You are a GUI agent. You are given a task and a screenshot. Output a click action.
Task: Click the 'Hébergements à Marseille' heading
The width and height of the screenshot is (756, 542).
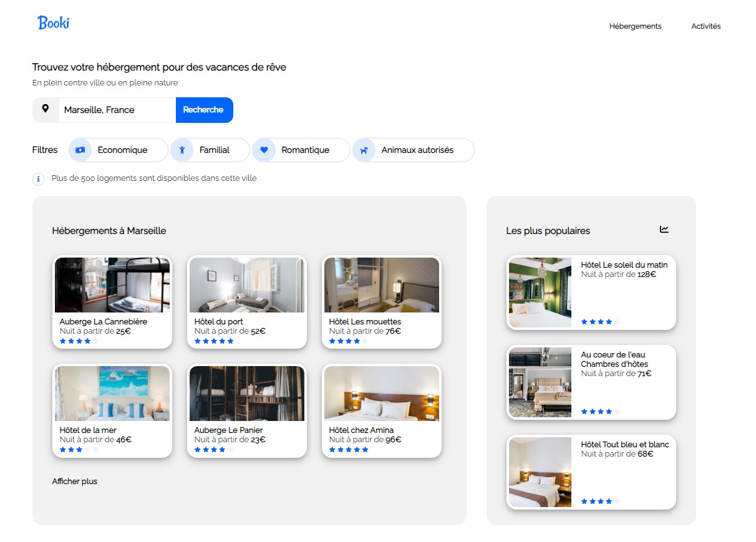point(109,231)
